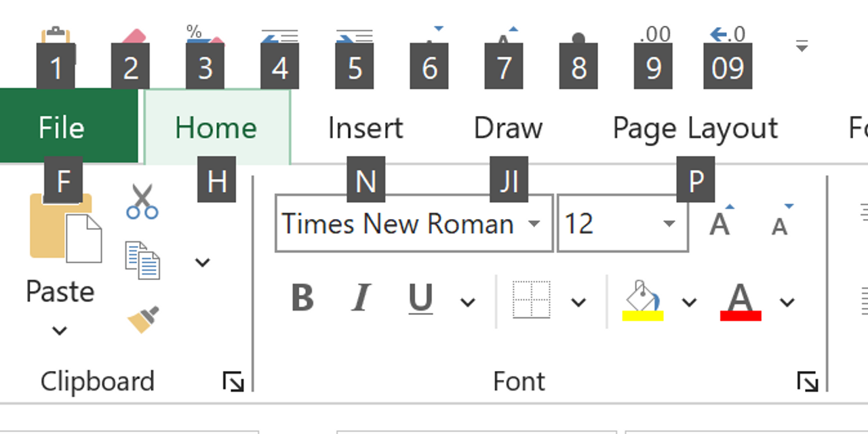
Task: Decrease font size with small A icon
Action: coord(781,223)
